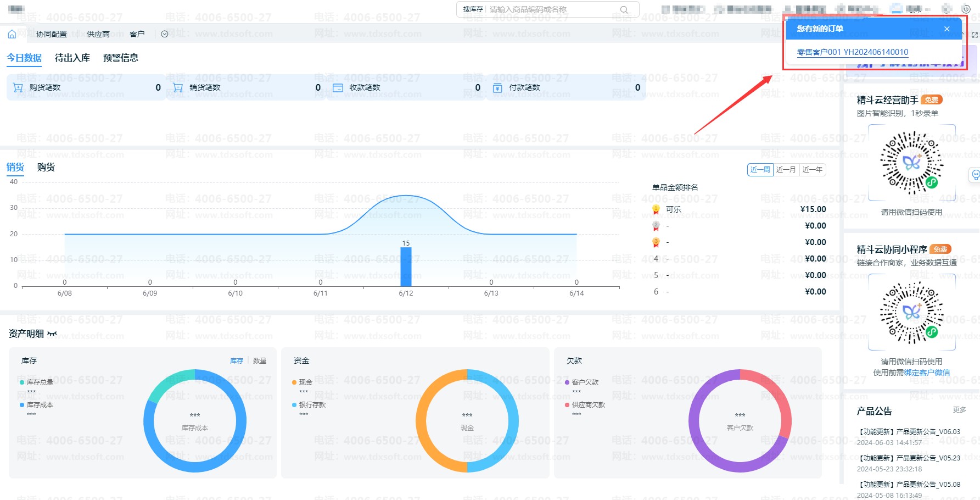
Task: Click the receipts count card icon
Action: point(338,88)
